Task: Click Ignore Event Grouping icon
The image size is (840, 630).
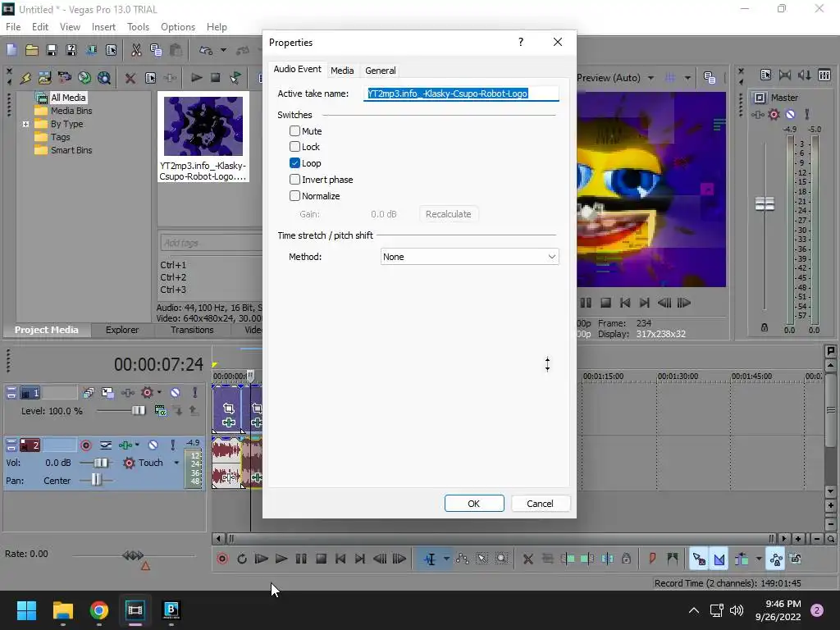Action: (x=796, y=559)
